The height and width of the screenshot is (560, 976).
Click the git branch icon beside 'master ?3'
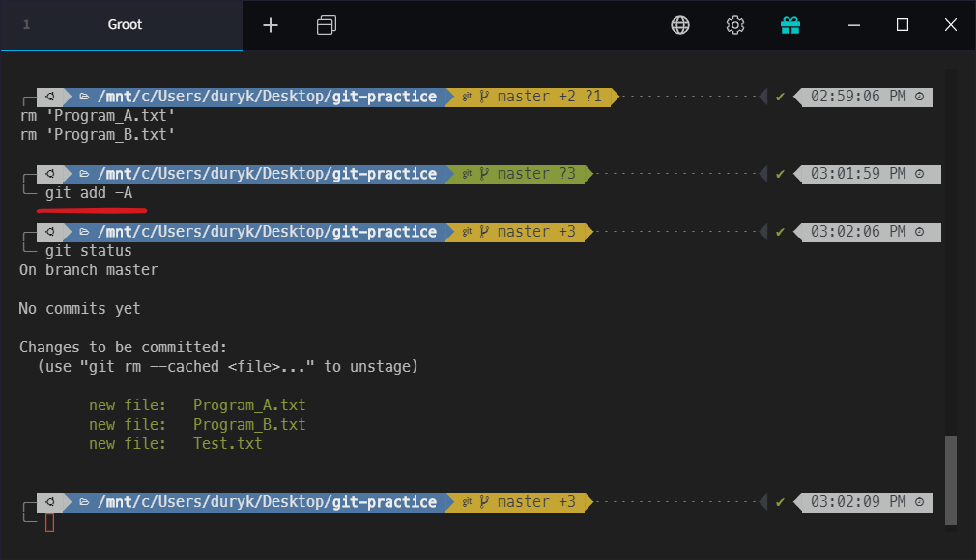[484, 174]
